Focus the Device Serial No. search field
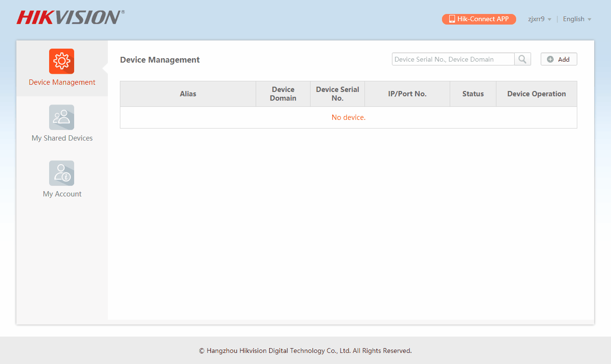611x364 pixels. 453,59
